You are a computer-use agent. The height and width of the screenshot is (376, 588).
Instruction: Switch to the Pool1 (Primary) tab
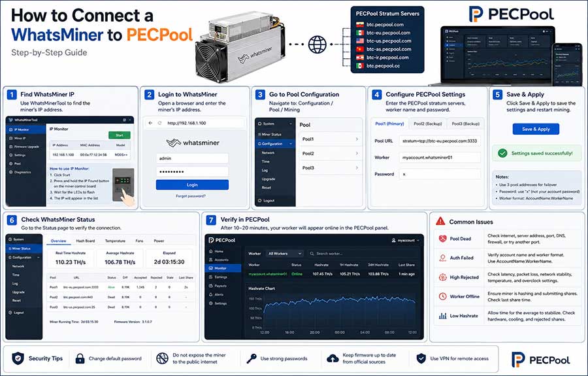click(389, 124)
